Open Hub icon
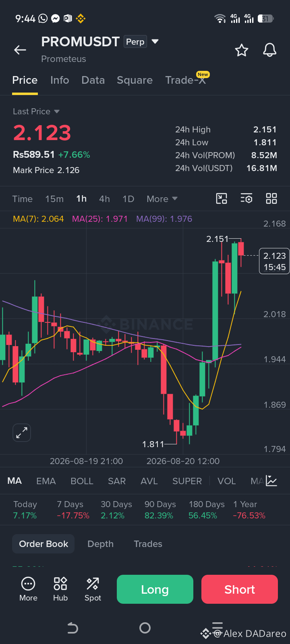Screen dimensions: 290x644 pos(60,589)
